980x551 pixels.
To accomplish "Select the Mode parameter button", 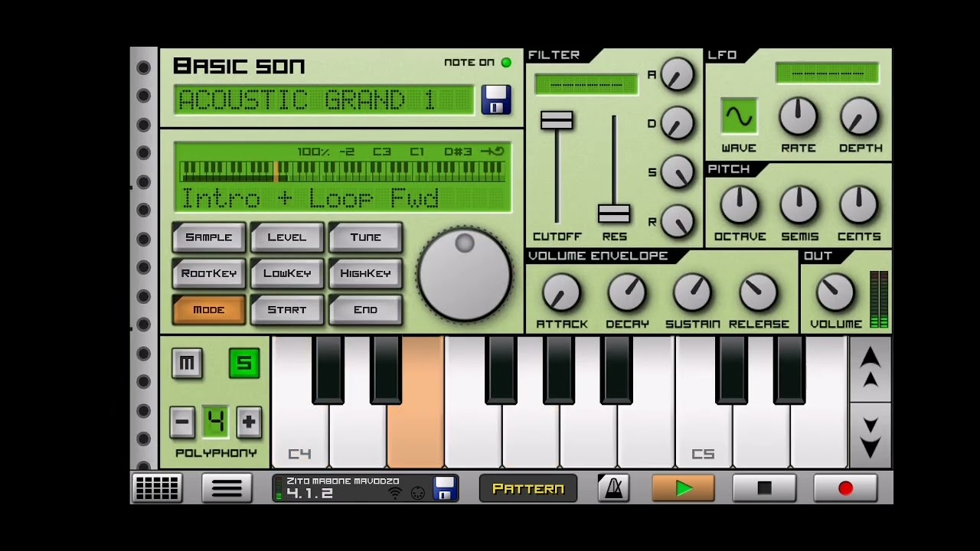I will [x=208, y=310].
